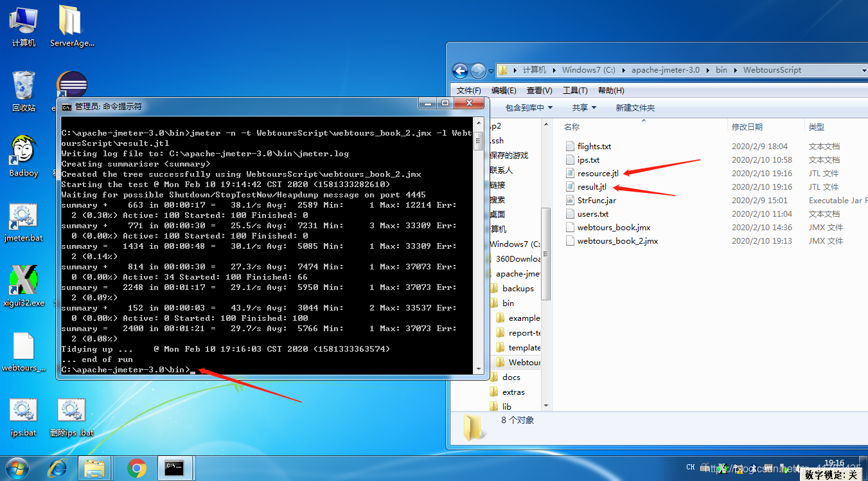The width and height of the screenshot is (868, 481).
Task: Select the result.jtl file
Action: coord(585,186)
